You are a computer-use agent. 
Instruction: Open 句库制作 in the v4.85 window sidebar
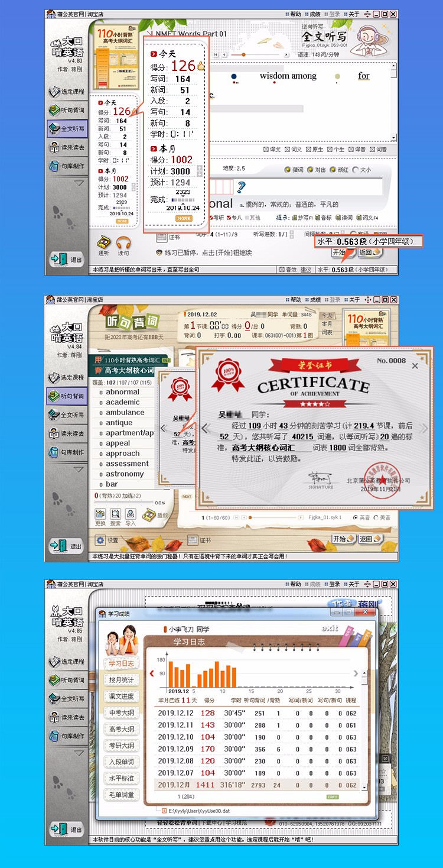[x=67, y=736]
